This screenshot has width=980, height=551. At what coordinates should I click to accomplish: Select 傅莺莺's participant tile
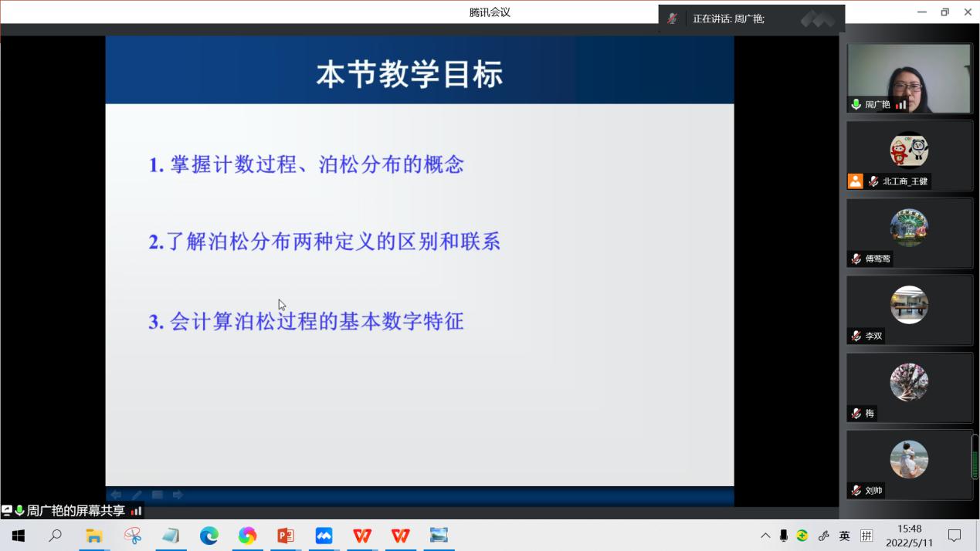pyautogui.click(x=909, y=232)
